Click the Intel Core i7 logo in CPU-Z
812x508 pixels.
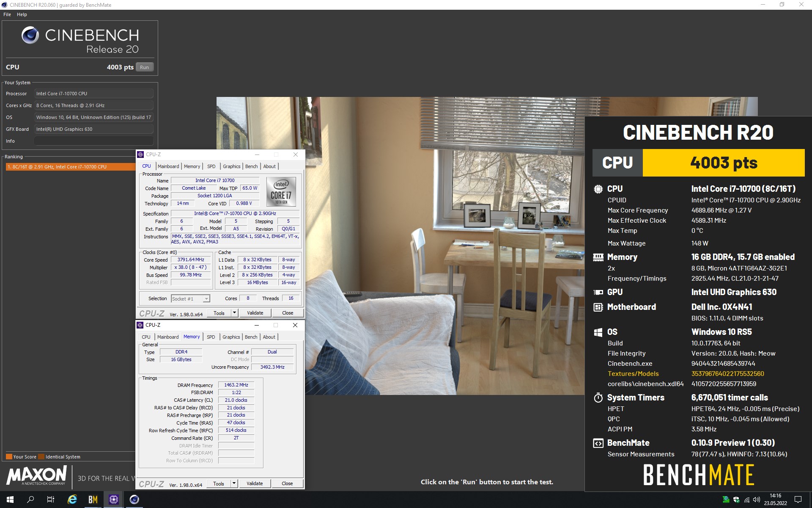click(x=281, y=191)
